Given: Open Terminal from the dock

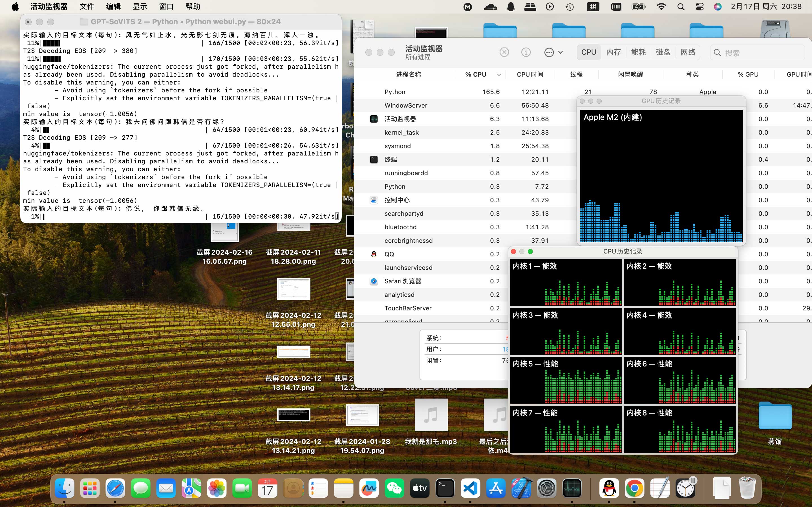Looking at the screenshot, I should point(445,488).
